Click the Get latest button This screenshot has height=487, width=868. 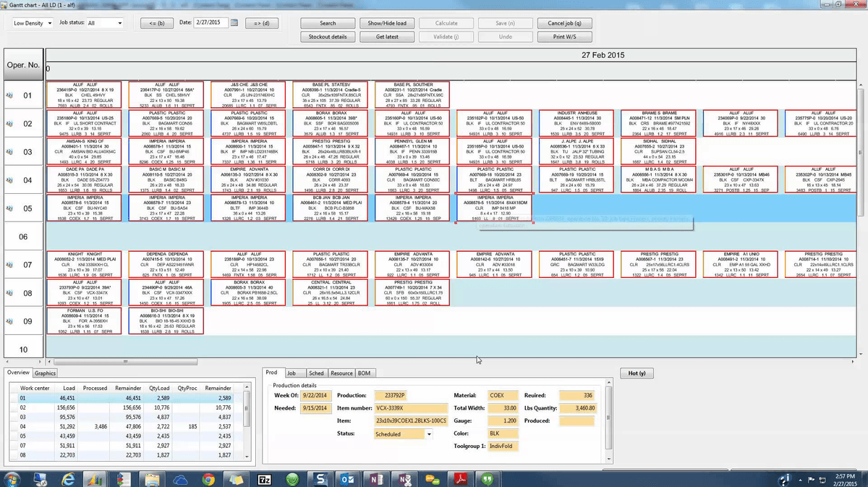[x=386, y=36]
